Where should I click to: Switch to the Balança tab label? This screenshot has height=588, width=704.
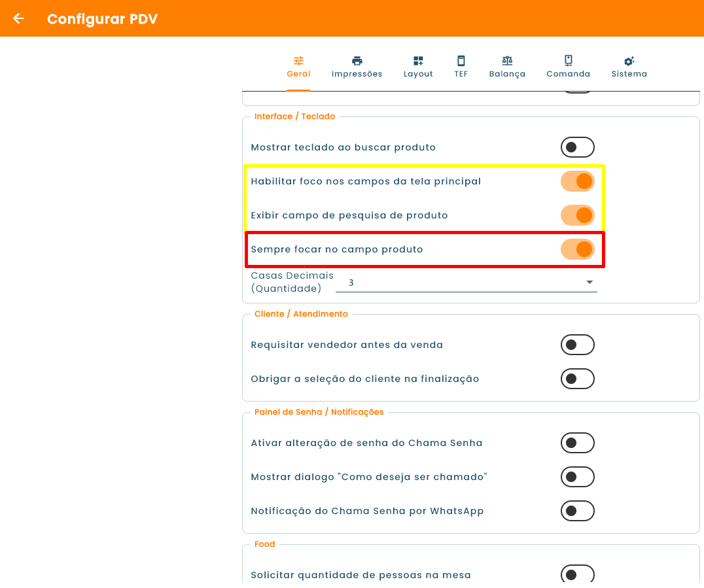click(507, 74)
